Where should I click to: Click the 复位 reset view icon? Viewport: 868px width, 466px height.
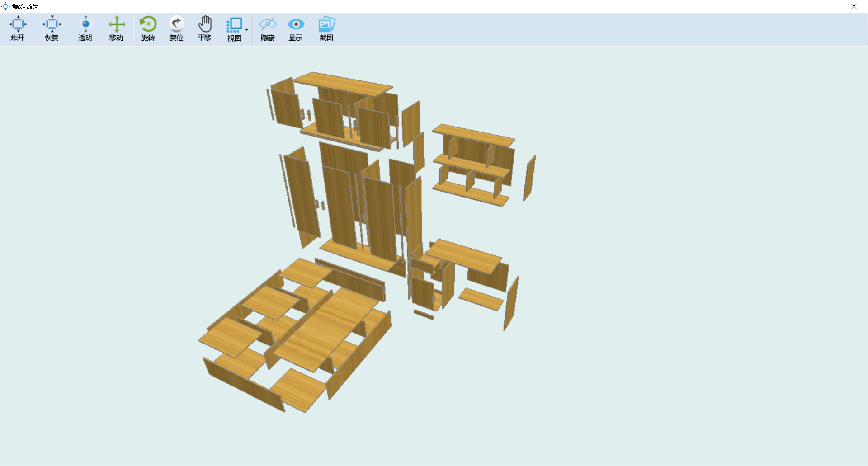point(176,28)
